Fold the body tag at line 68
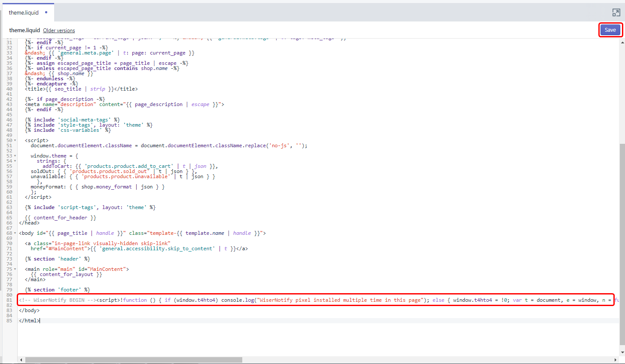Viewport: 625px width, 364px height. click(15, 233)
